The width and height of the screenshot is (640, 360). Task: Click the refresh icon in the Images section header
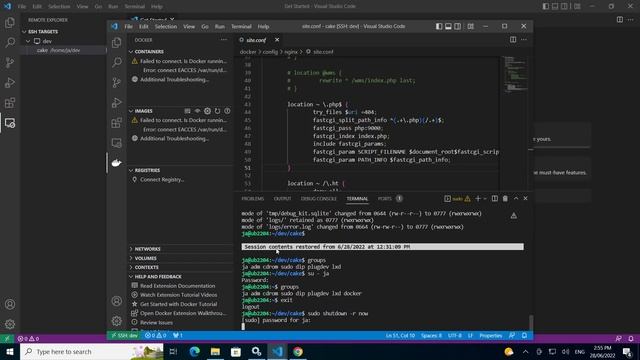218,111
